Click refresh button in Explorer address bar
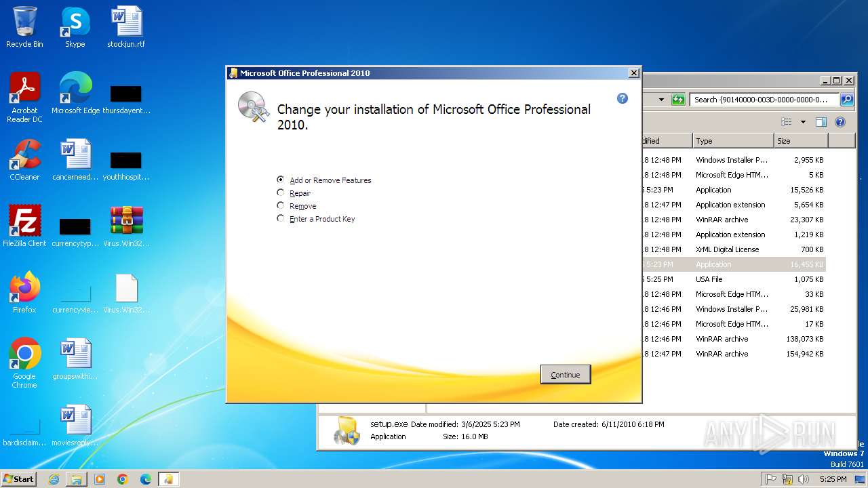 coord(678,100)
